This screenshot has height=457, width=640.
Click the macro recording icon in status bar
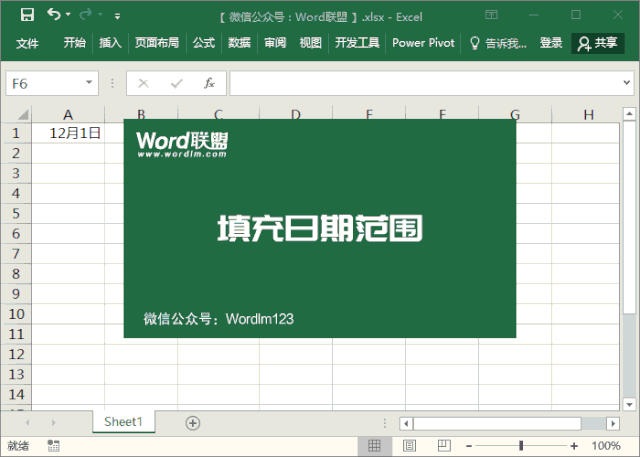click(53, 446)
